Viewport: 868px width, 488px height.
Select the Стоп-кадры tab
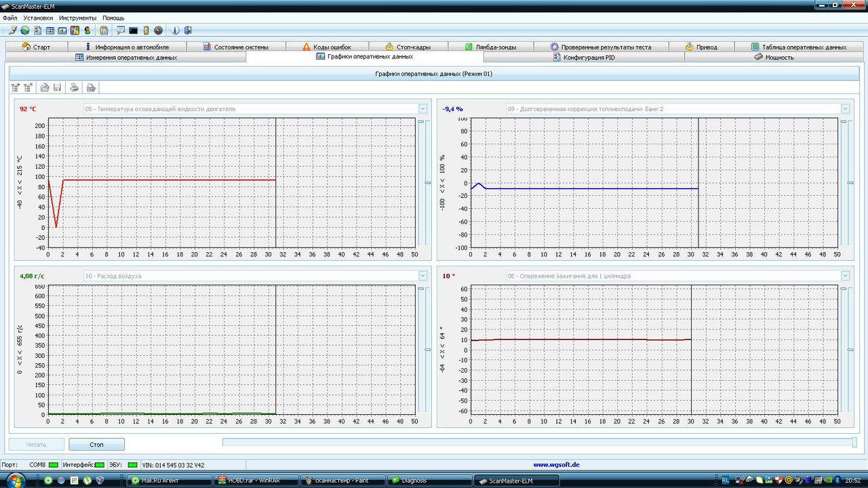[x=408, y=47]
